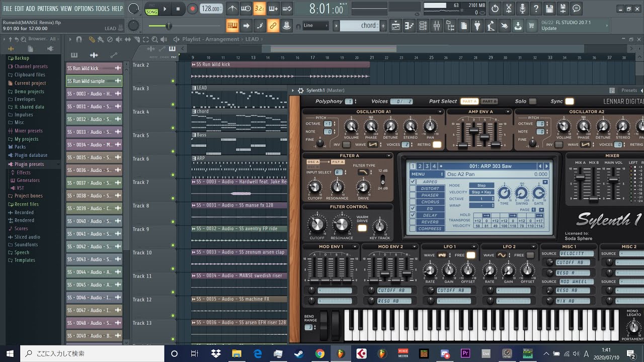The height and width of the screenshot is (362, 644).
Task: Select the playlist delete tool
Action: (110, 39)
